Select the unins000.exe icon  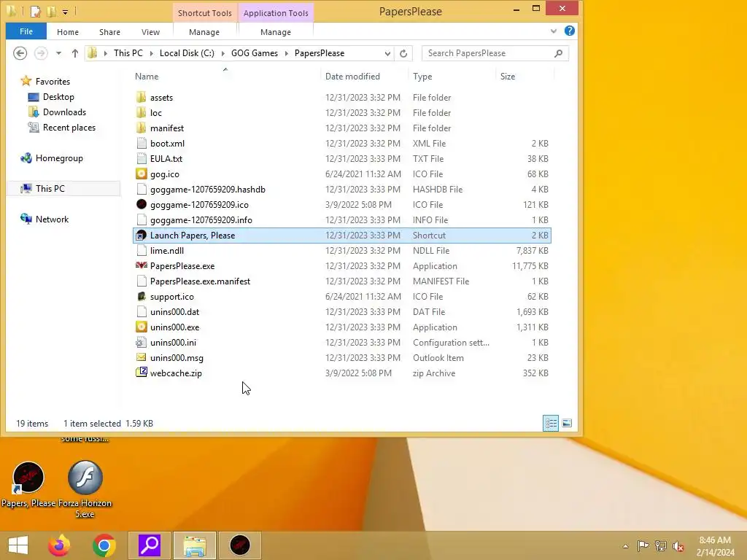[141, 327]
